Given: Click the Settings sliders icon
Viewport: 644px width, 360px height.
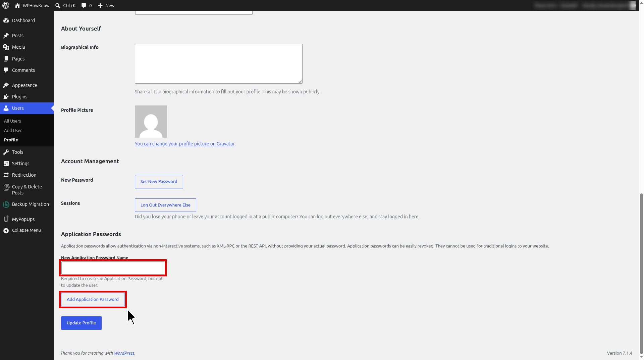Looking at the screenshot, I should pyautogui.click(x=6, y=164).
